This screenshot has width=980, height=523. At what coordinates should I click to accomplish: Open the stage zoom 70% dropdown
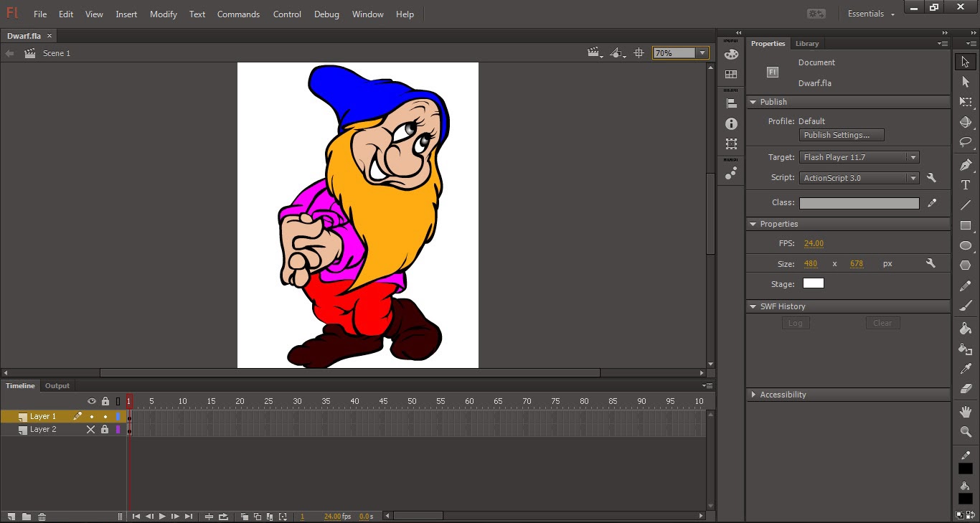pos(702,53)
